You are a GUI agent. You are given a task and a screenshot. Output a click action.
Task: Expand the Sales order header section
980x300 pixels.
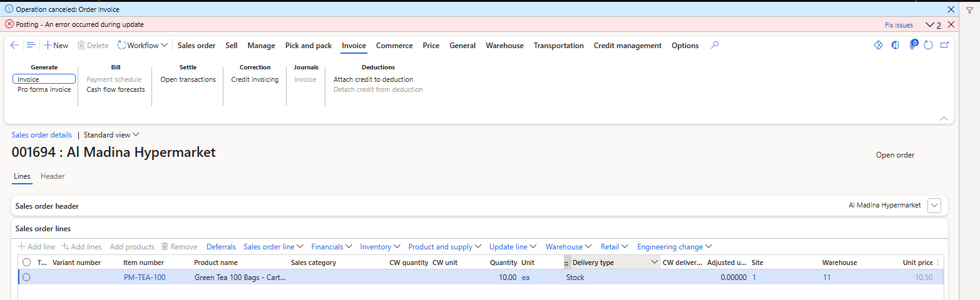(935, 206)
